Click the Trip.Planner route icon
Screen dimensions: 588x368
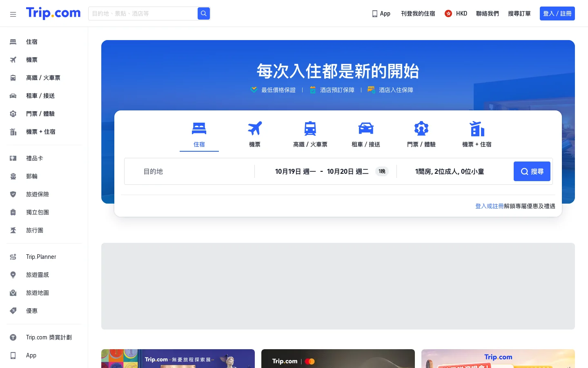tap(13, 257)
